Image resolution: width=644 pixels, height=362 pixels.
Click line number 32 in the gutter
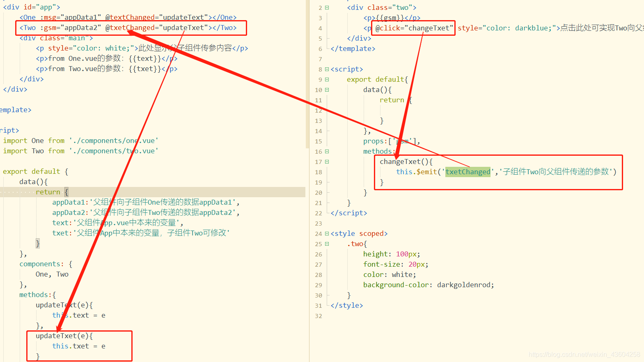(x=319, y=316)
